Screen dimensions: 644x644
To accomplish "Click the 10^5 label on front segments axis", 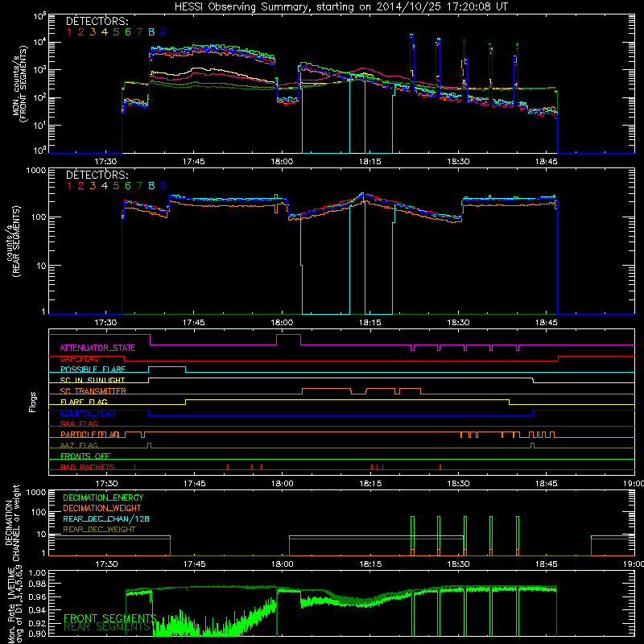I will coord(39,16).
